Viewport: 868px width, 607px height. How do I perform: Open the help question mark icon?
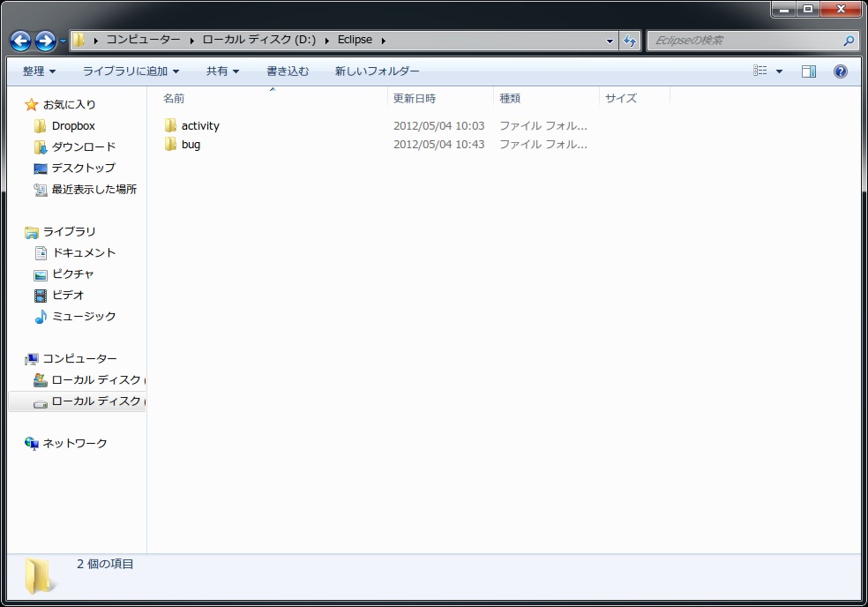pos(841,71)
